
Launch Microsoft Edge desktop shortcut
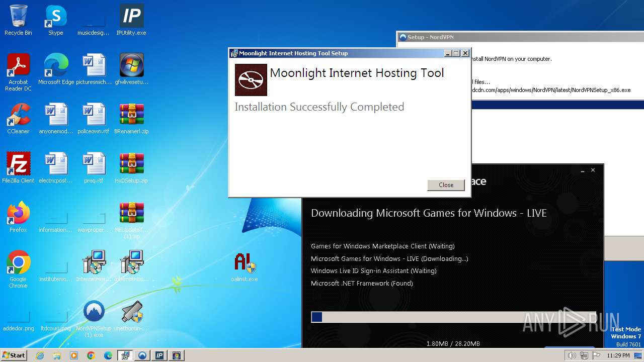pos(56,69)
